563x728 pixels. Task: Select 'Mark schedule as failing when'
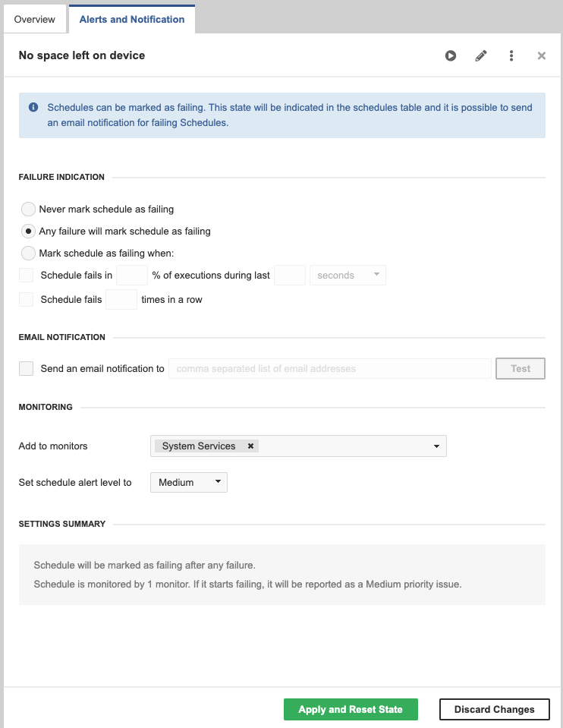(27, 251)
